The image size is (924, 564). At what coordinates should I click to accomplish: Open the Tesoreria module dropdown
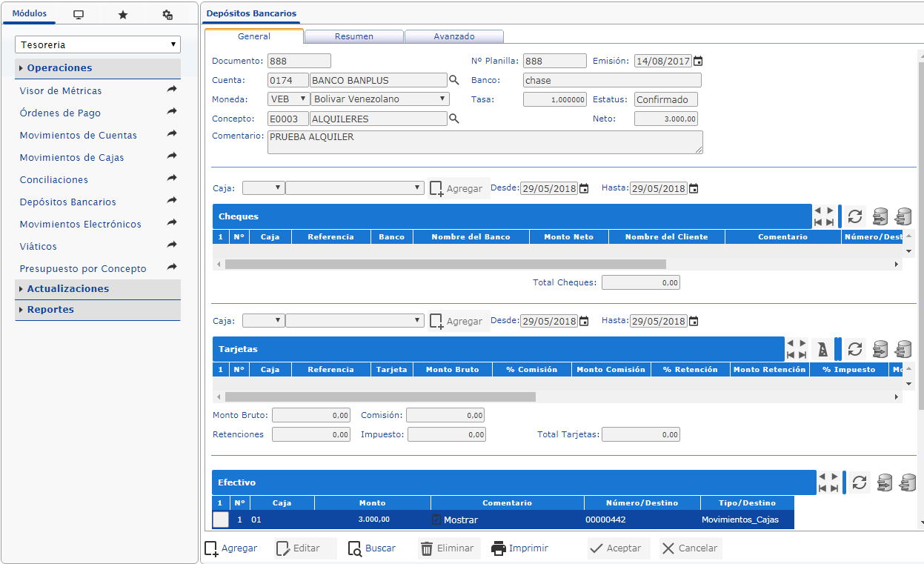pos(98,44)
